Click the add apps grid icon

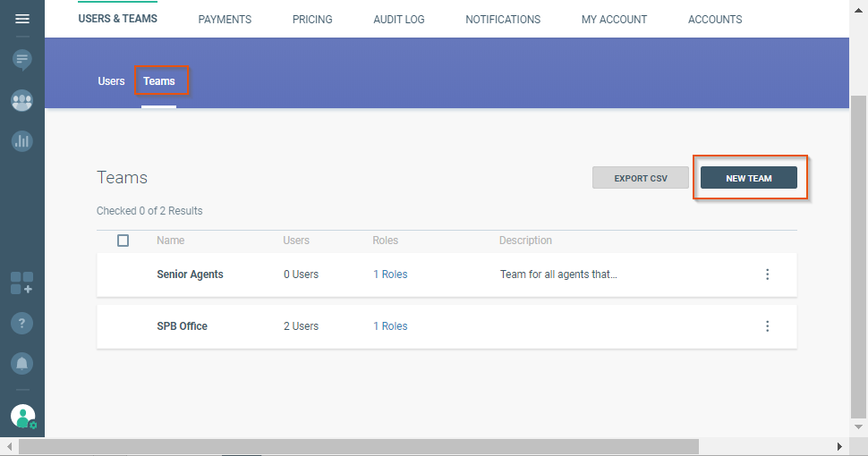(x=22, y=283)
